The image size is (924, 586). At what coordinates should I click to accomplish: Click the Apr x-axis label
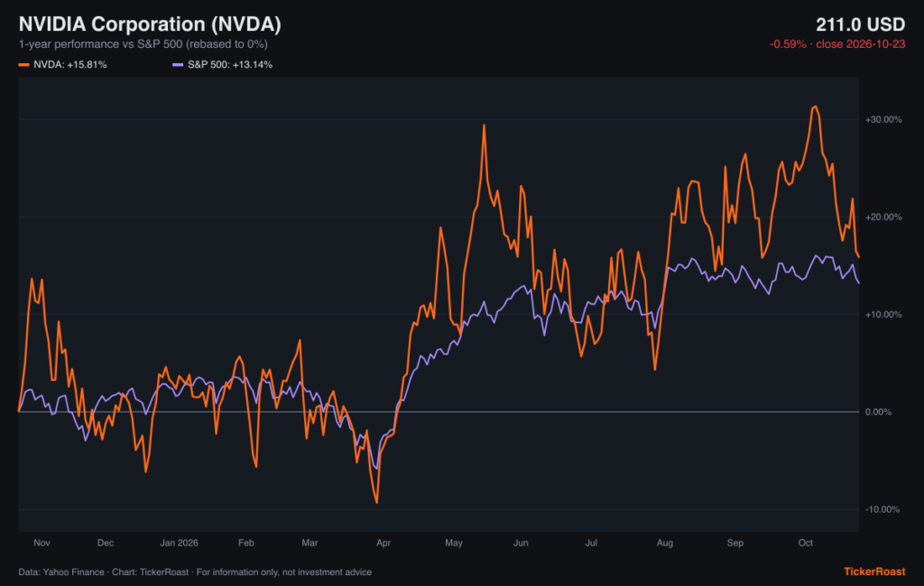[383, 543]
